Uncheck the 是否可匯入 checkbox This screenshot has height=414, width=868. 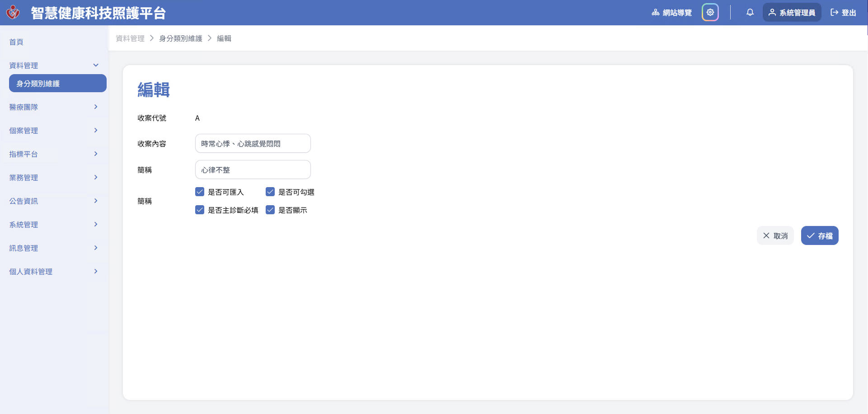pyautogui.click(x=200, y=192)
